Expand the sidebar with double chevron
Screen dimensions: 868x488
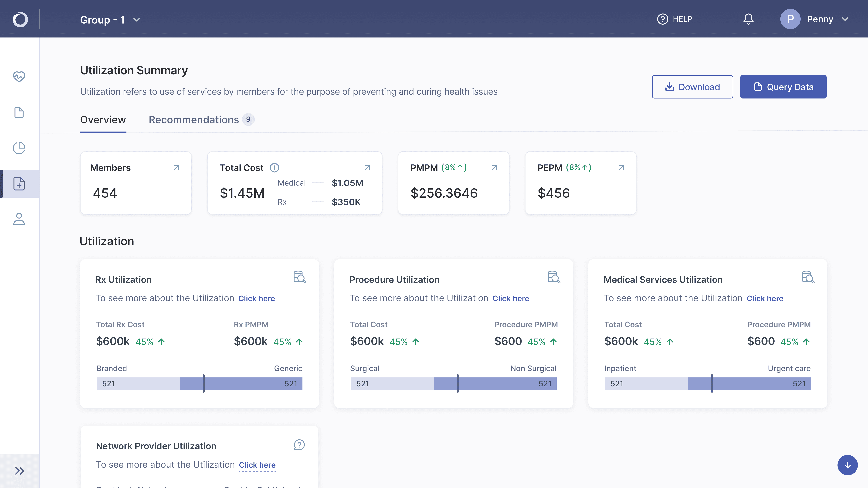(x=20, y=471)
